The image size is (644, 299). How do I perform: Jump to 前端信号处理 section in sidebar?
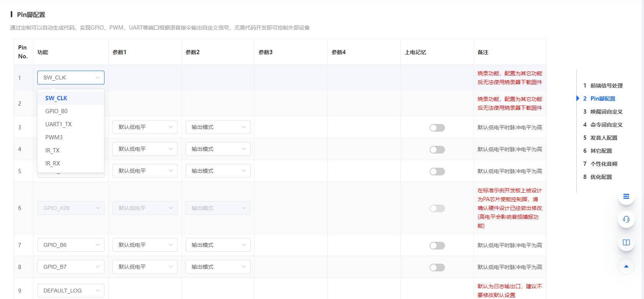pyautogui.click(x=606, y=86)
